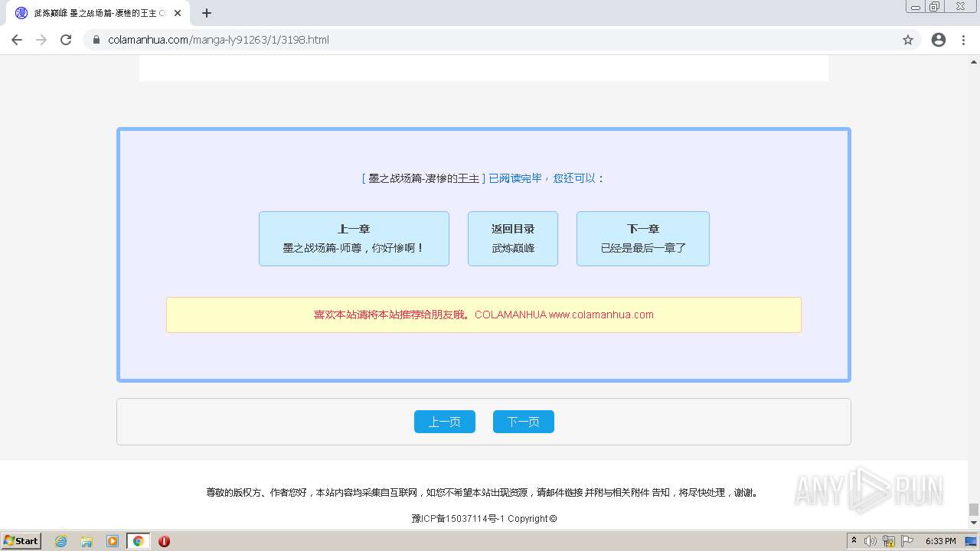Click the browser forward arrow
The height and width of the screenshot is (551, 980).
tap(41, 40)
